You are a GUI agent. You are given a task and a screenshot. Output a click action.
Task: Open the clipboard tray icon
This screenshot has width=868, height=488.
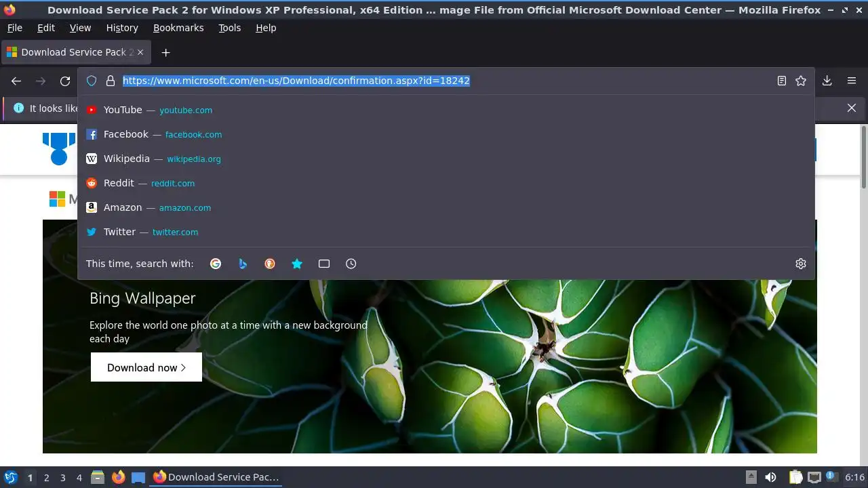pos(795,477)
